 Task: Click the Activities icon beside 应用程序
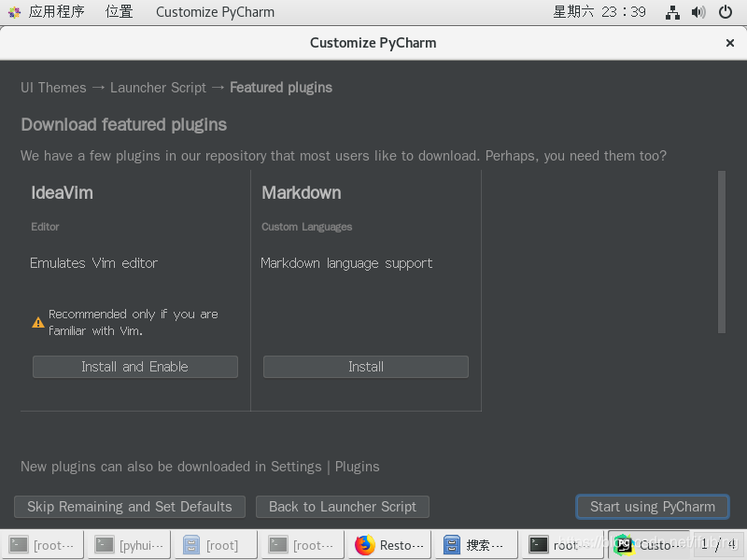tap(14, 12)
